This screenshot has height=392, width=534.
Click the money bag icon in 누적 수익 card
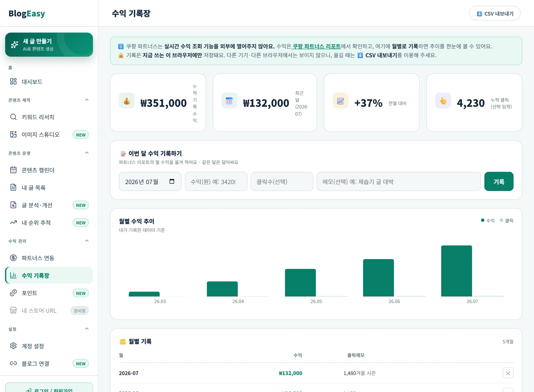(127, 101)
